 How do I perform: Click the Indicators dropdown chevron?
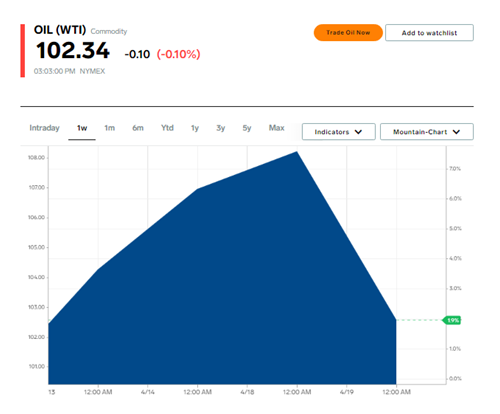358,132
